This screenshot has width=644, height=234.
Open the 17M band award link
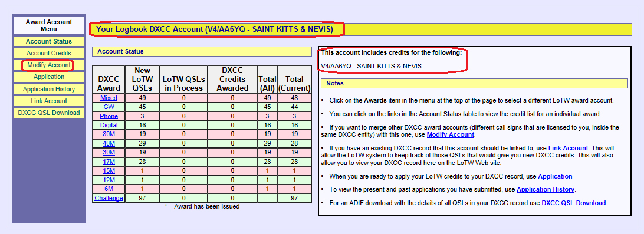coord(109,162)
